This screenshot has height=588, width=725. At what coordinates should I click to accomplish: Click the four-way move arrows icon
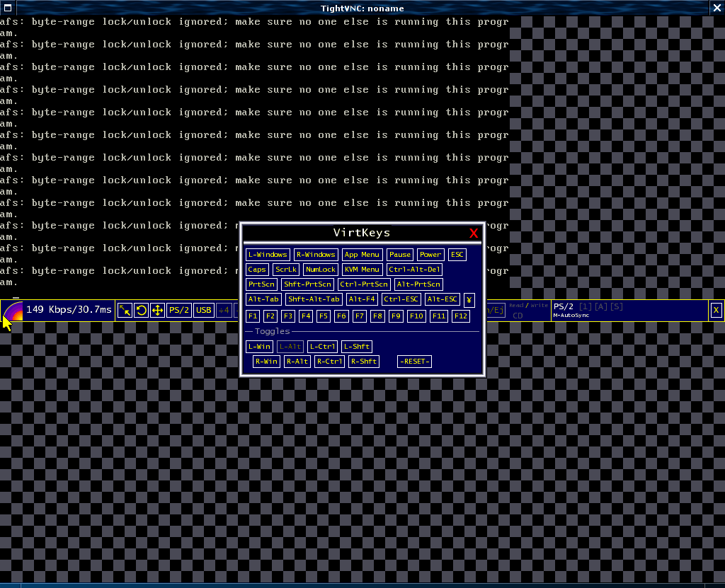tap(157, 310)
